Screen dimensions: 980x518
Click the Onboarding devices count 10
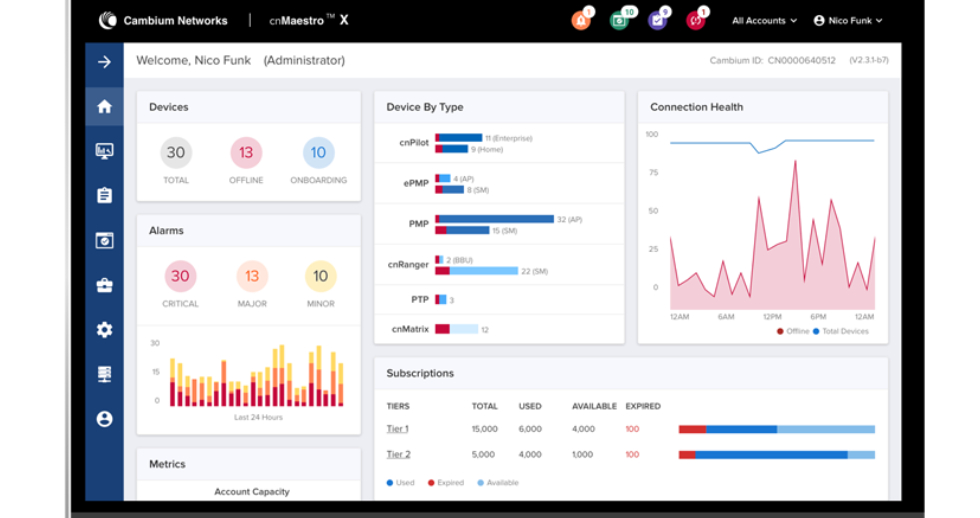click(319, 152)
